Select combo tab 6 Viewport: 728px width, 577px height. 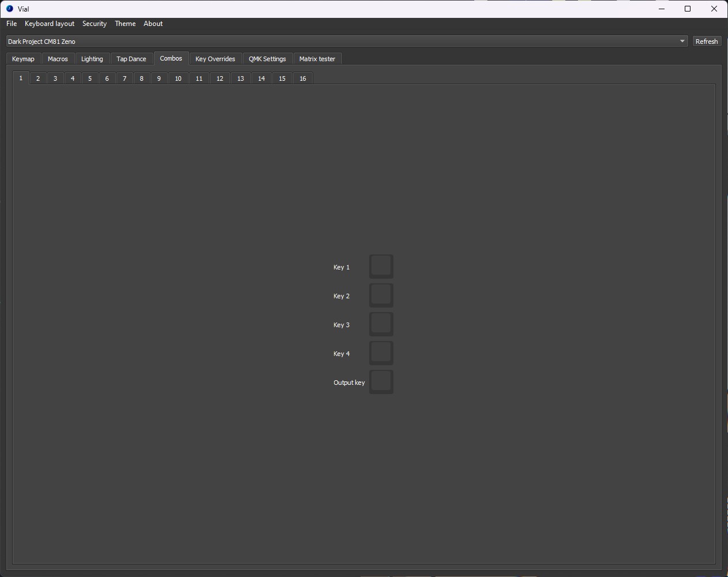[107, 78]
